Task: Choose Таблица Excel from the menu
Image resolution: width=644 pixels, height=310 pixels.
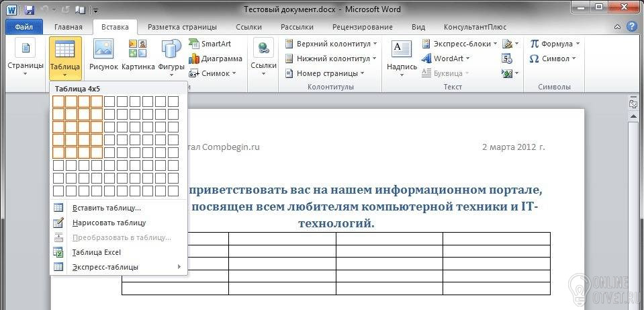Action: click(x=118, y=252)
